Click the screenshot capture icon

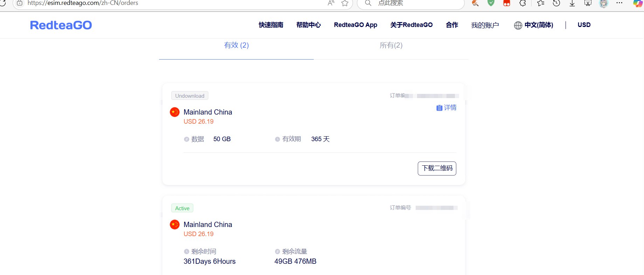pyautogui.click(x=588, y=3)
